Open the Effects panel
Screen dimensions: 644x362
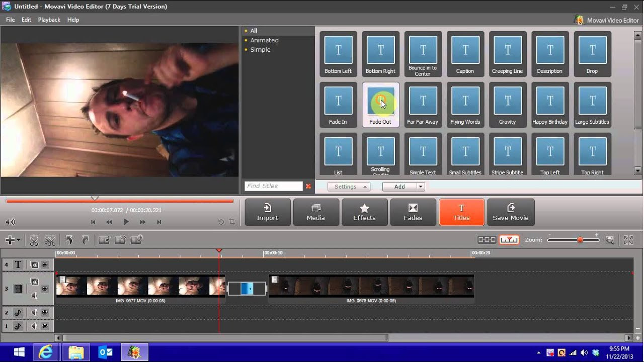point(364,212)
